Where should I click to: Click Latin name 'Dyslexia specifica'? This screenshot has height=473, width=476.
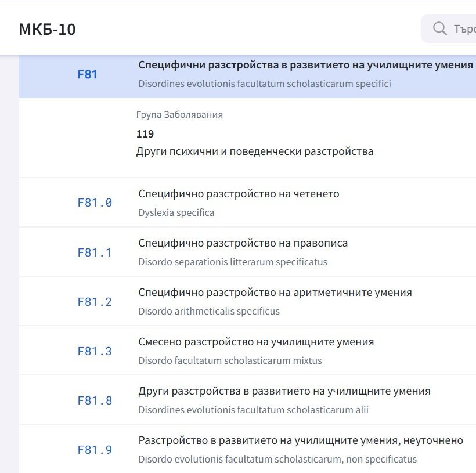(176, 212)
